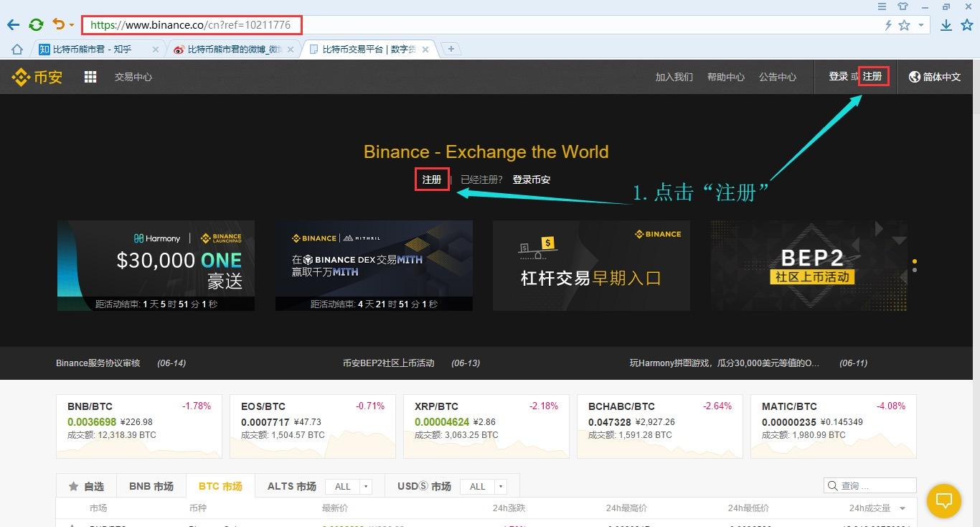Viewport: 980px width, 527px height.
Task: Click the 币安 Binance logo
Action: pyautogui.click(x=37, y=77)
